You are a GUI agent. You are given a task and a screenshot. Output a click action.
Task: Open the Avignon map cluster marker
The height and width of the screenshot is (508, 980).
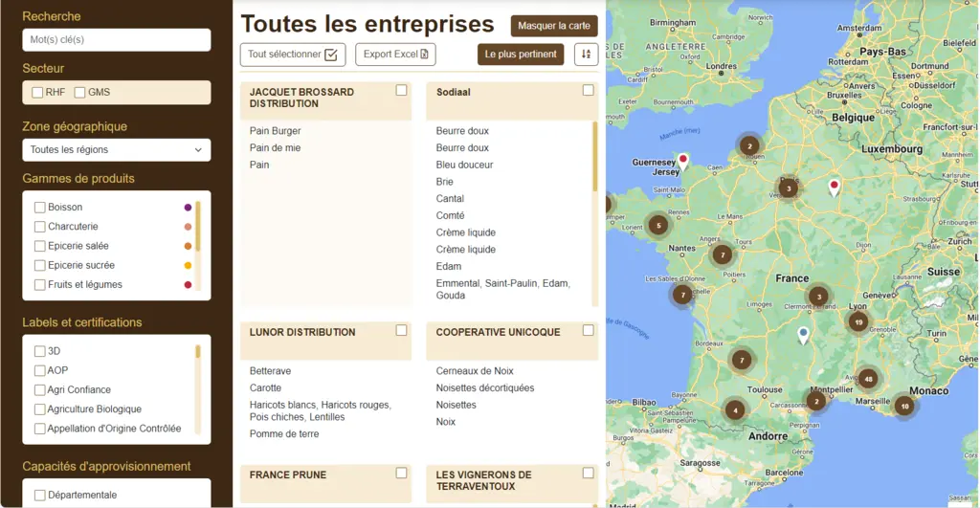pyautogui.click(x=868, y=379)
